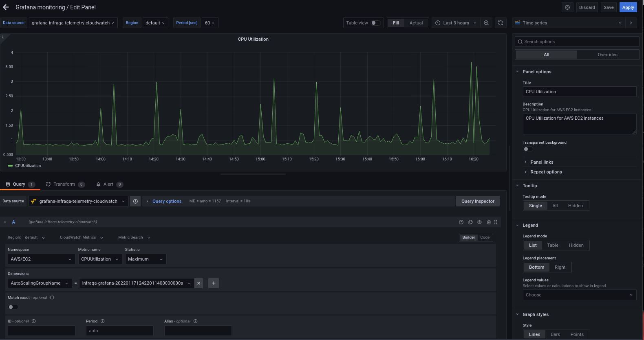Click the ID optional info icon

34,321
